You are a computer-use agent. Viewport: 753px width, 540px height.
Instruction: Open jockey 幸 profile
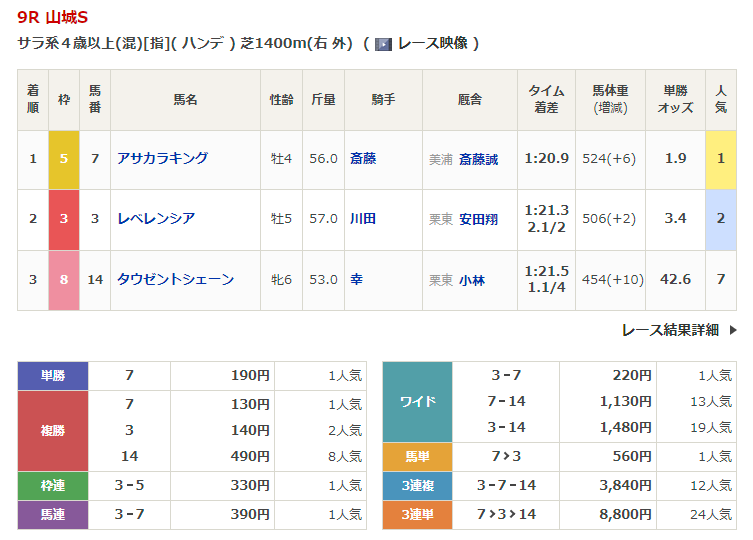(x=356, y=279)
